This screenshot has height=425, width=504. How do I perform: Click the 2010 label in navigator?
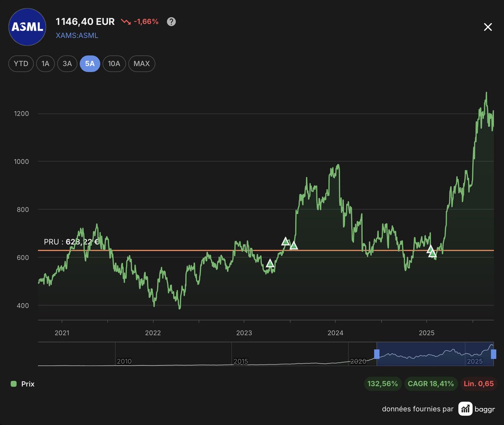tap(124, 362)
